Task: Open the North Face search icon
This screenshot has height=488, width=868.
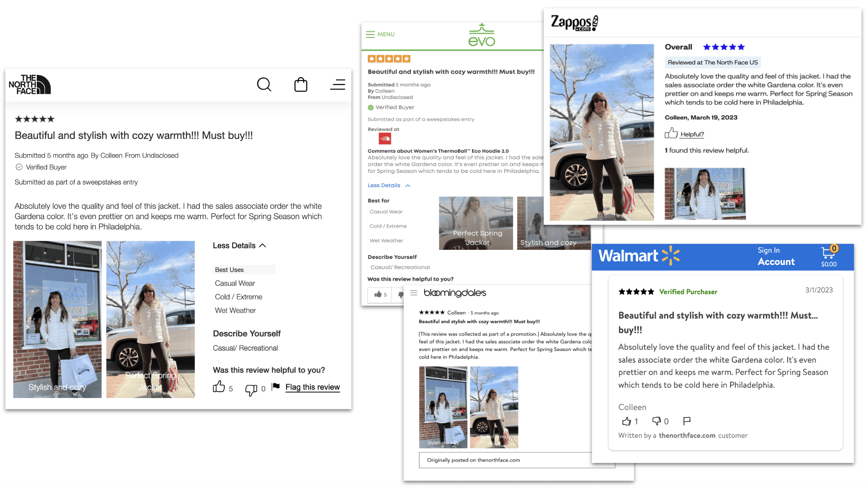Action: (x=264, y=85)
